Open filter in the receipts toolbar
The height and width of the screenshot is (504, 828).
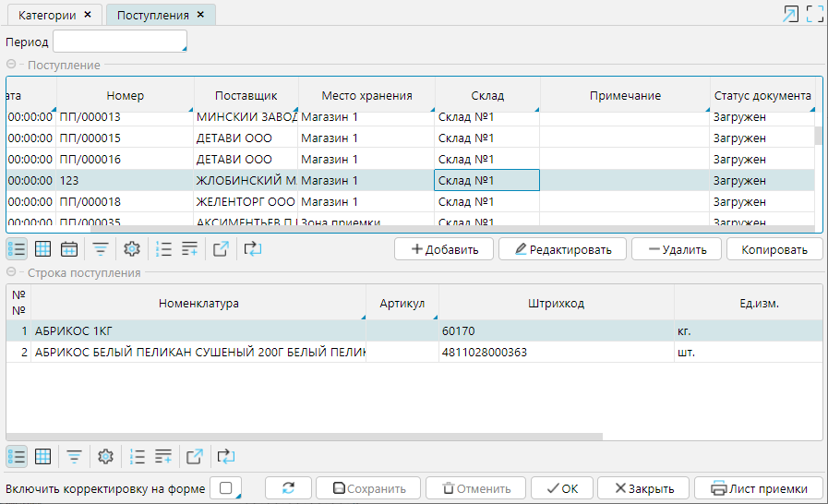[100, 248]
